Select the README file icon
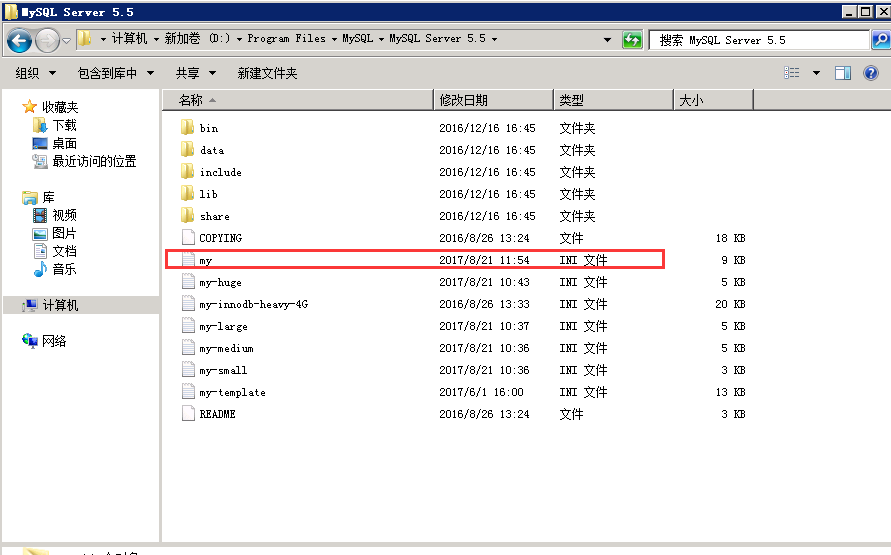891x555 pixels. [x=187, y=414]
